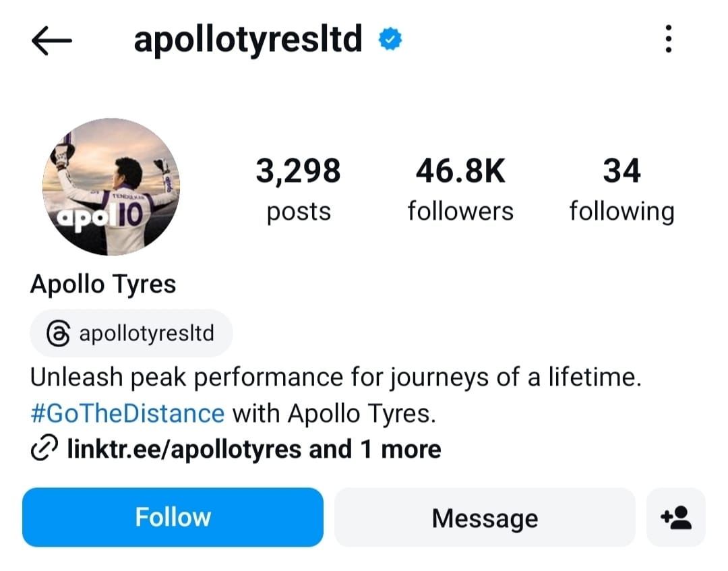The height and width of the screenshot is (571, 728).
Task: Select the Threads handle apollotyresltd pill
Action: click(131, 332)
